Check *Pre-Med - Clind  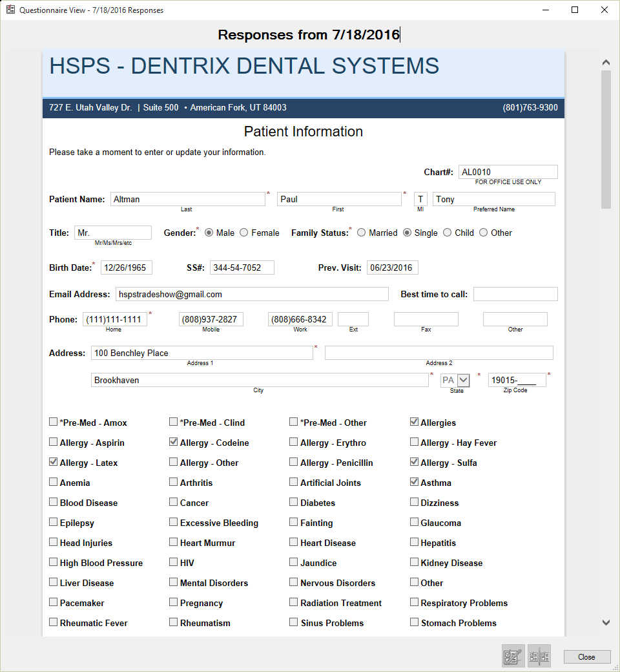coord(173,422)
